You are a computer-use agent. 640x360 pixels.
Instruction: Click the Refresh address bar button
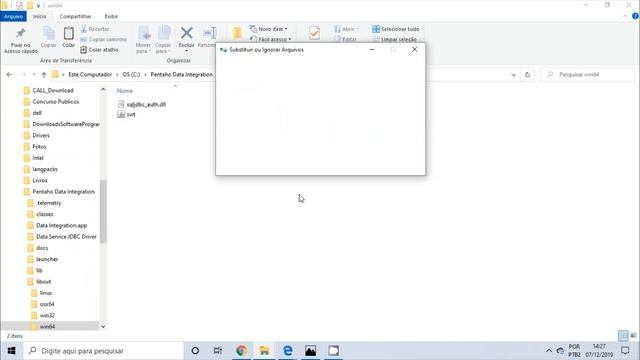pos(527,75)
